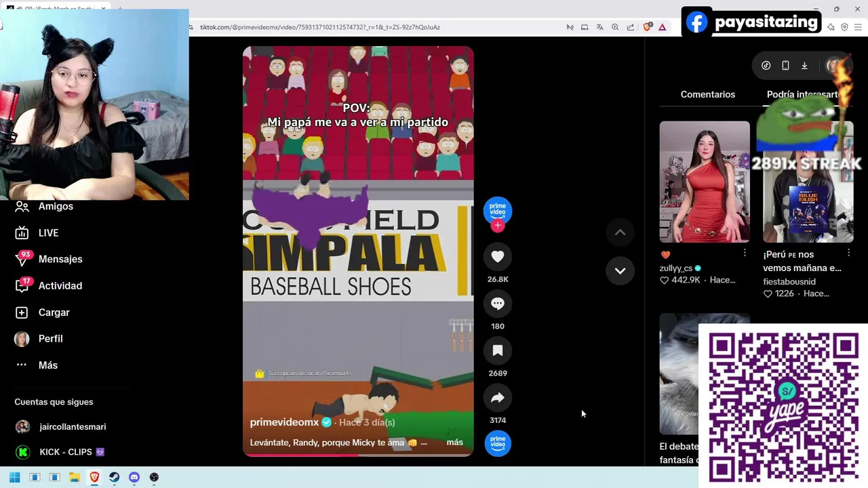Expand the caption with 'más'
Image resolution: width=868 pixels, height=488 pixels.
(455, 443)
